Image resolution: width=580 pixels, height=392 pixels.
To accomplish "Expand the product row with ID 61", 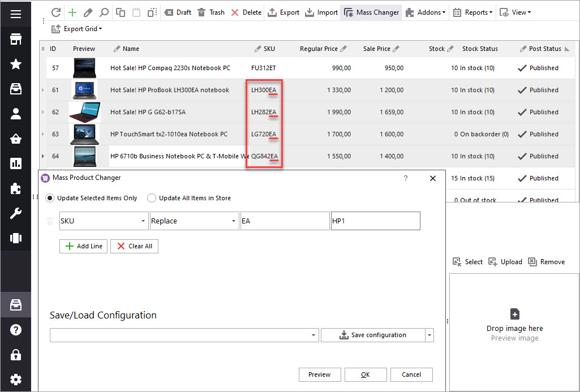I will coord(43,90).
